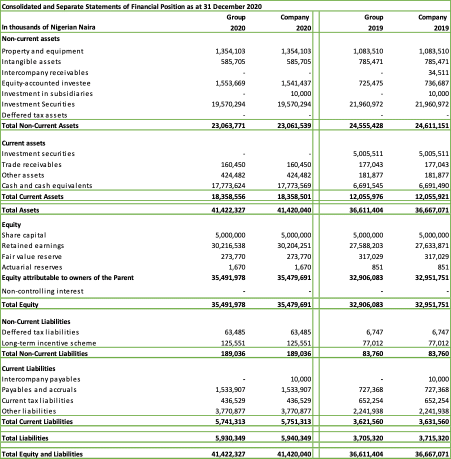Click Company 2020 Intangible assets value 585,705
The image size is (451, 459).
pyautogui.click(x=299, y=62)
